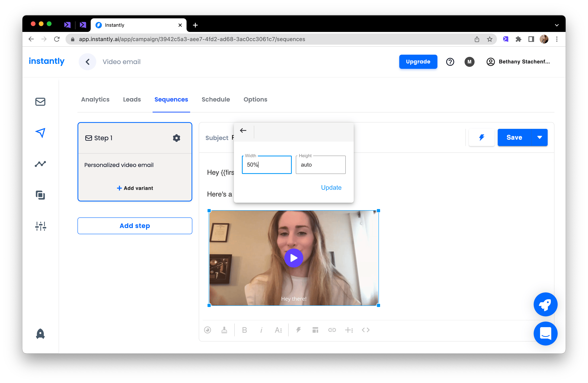The width and height of the screenshot is (588, 383).
Task: Open the settings sliders sidebar icon
Action: point(41,226)
